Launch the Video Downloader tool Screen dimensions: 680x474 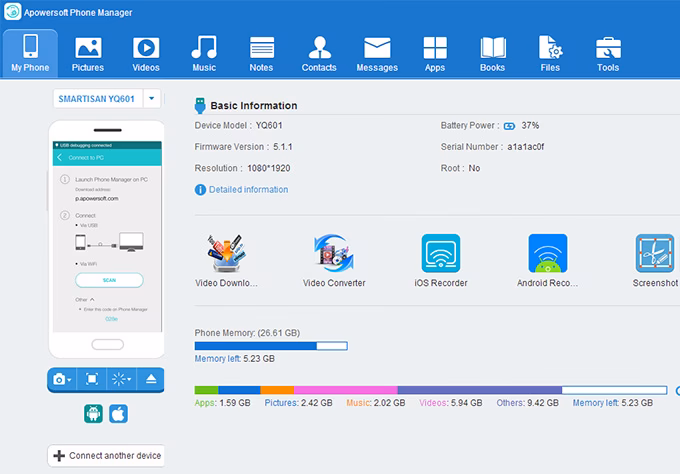[226, 261]
